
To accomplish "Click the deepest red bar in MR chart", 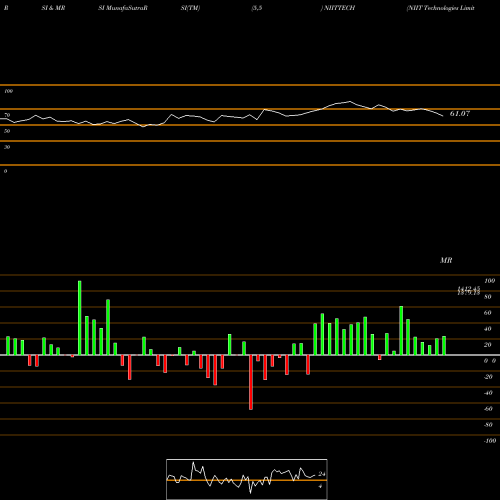I will point(251,382).
